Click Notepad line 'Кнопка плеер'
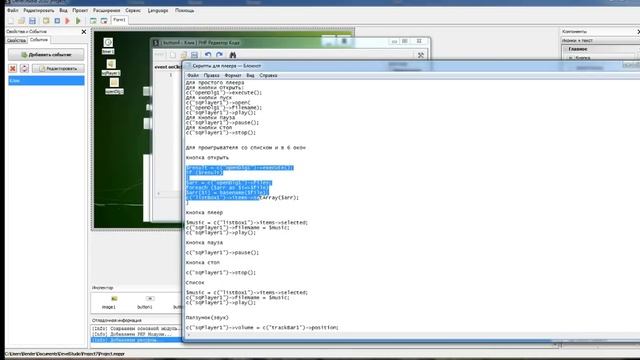The height and width of the screenshot is (360, 640). 204,213
